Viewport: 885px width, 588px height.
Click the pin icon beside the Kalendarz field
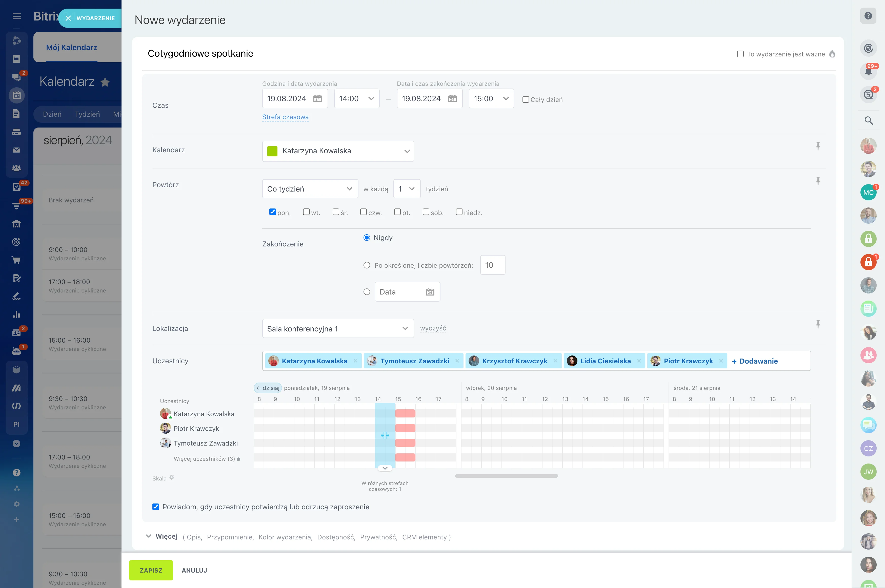818,146
